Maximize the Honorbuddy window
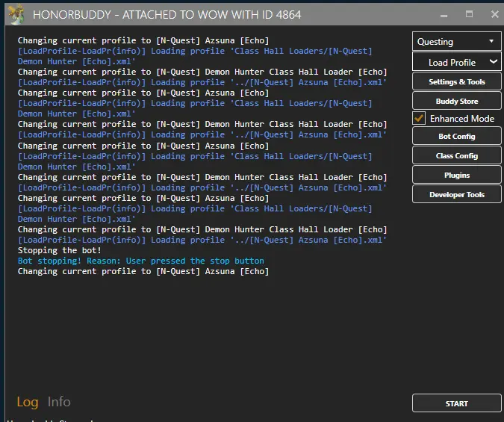 click(x=470, y=14)
